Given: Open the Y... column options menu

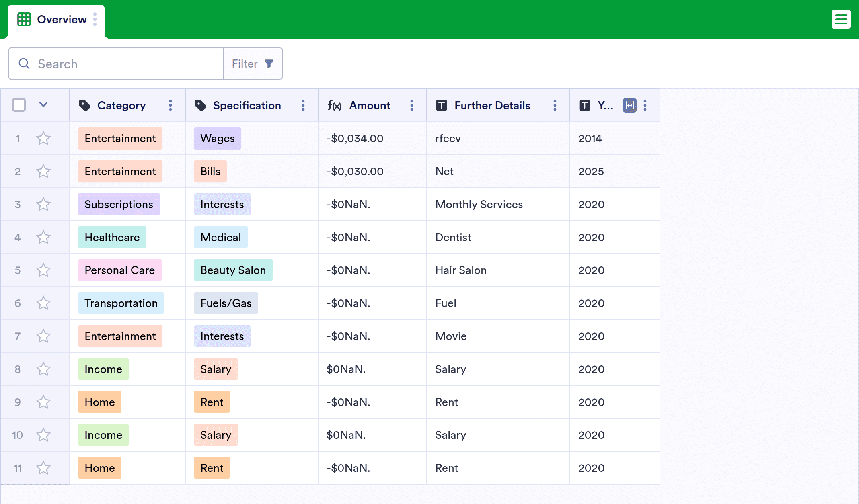Looking at the screenshot, I should pyautogui.click(x=645, y=105).
